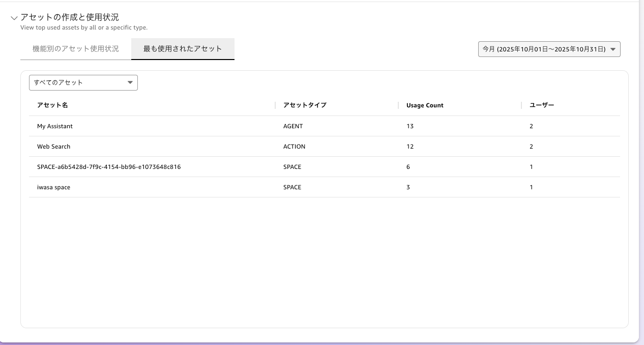Click the ACTION type cell
Image resolution: width=644 pixels, height=345 pixels.
click(x=294, y=147)
